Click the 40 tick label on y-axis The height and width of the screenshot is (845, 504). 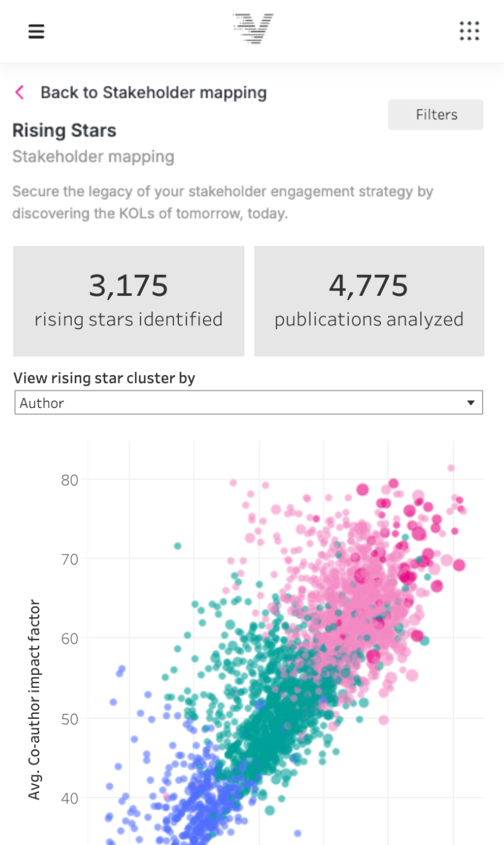click(x=71, y=798)
